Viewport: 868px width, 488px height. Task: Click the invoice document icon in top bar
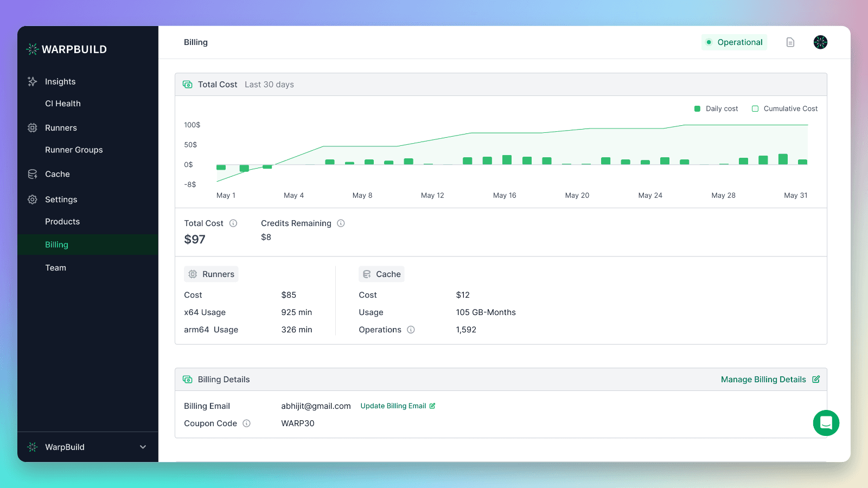[790, 42]
